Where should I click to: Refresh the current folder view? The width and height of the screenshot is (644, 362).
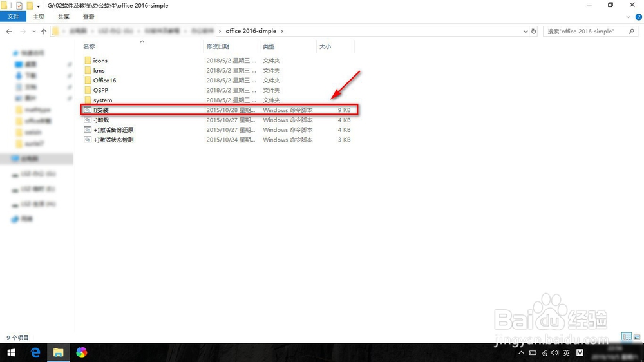533,31
